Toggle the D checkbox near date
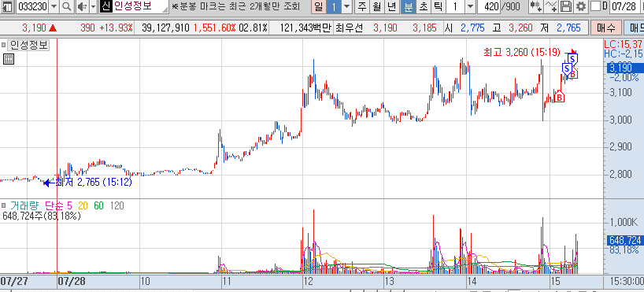644x292 pixels. tap(595, 6)
